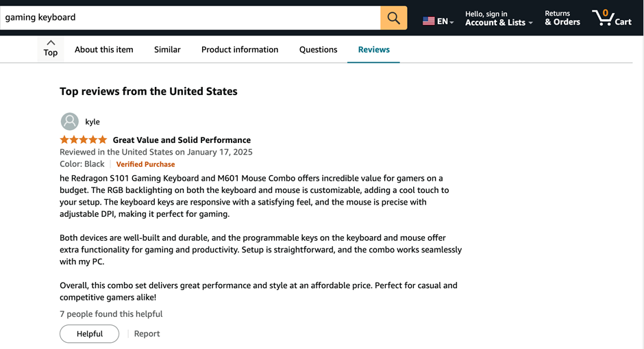Viewport: 644px width, 349px height.
Task: Click the Verified Purchase label
Action: click(145, 164)
